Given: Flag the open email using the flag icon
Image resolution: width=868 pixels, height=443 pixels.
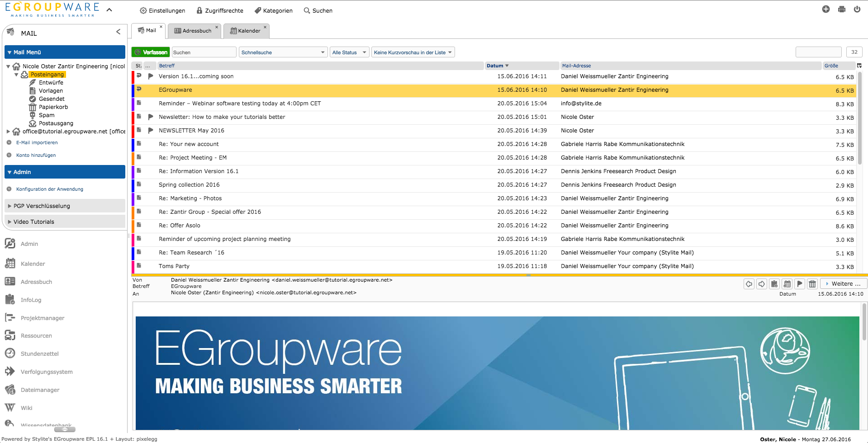Looking at the screenshot, I should coord(800,284).
